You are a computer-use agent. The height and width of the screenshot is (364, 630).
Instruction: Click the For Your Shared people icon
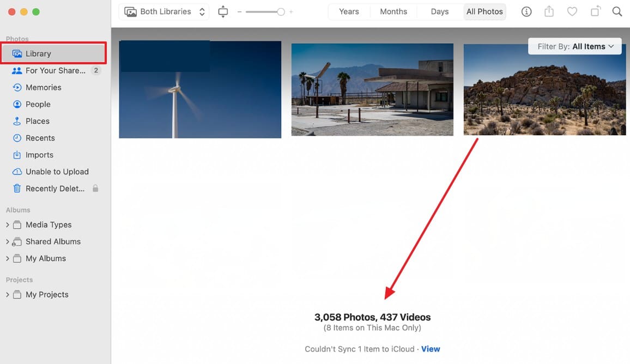coord(17,71)
